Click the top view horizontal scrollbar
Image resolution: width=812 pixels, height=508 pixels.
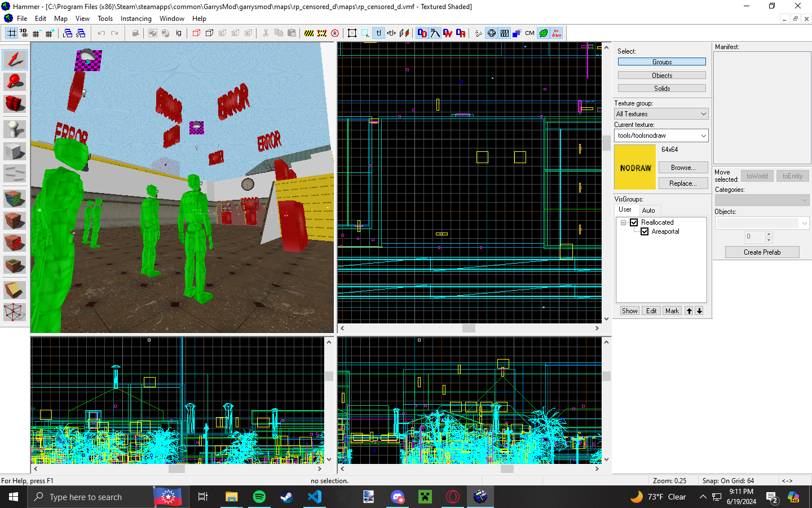[x=469, y=328]
